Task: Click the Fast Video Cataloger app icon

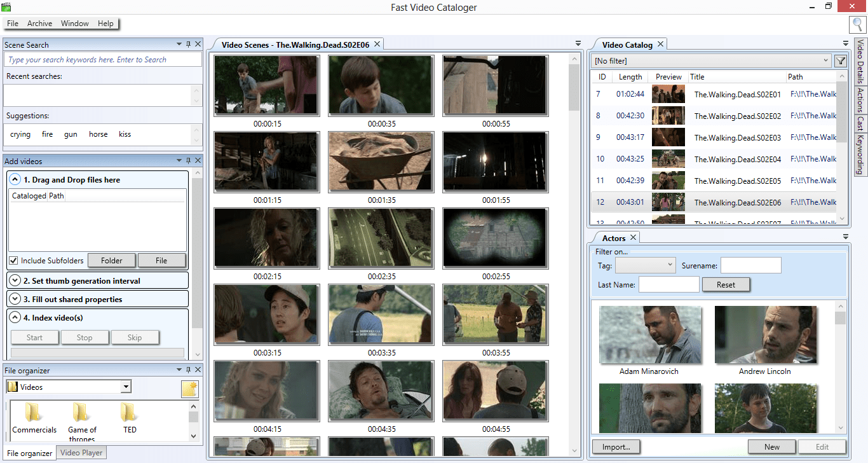Action: pyautogui.click(x=6, y=8)
